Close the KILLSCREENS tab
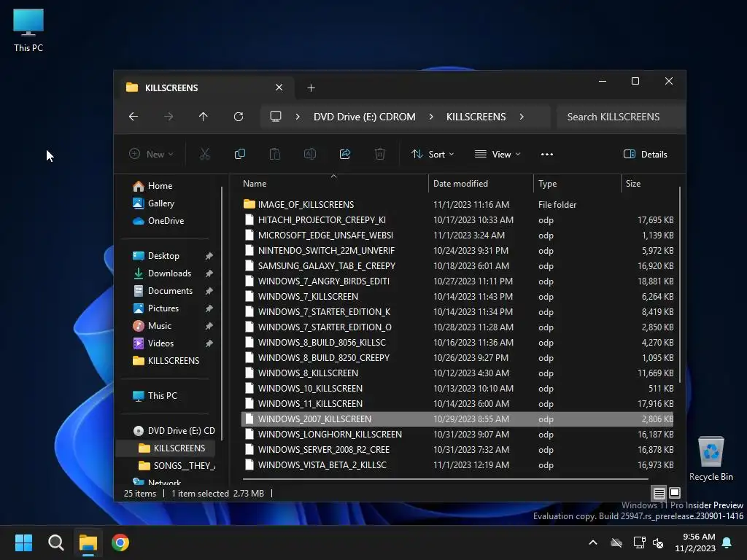This screenshot has width=747, height=560. (x=279, y=87)
